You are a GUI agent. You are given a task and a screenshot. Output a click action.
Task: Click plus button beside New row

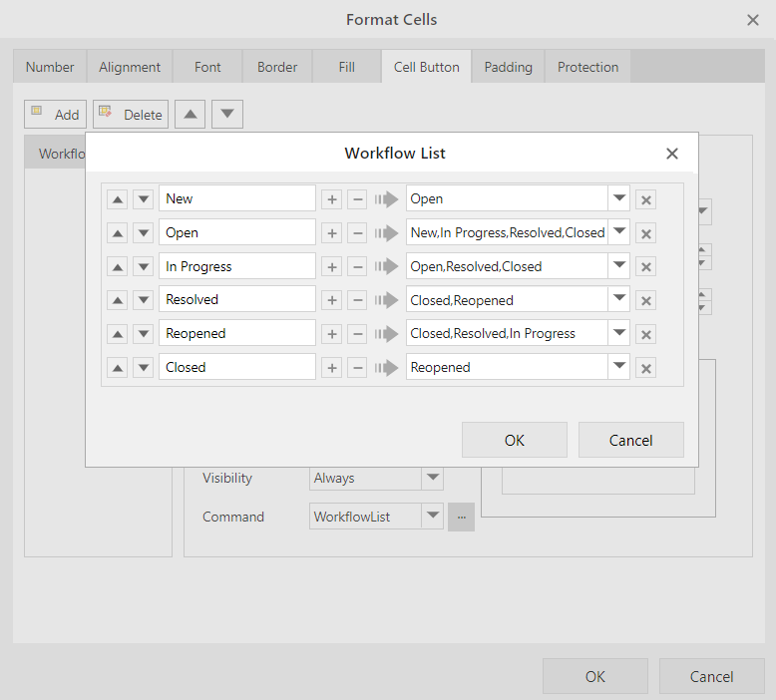pyautogui.click(x=332, y=199)
